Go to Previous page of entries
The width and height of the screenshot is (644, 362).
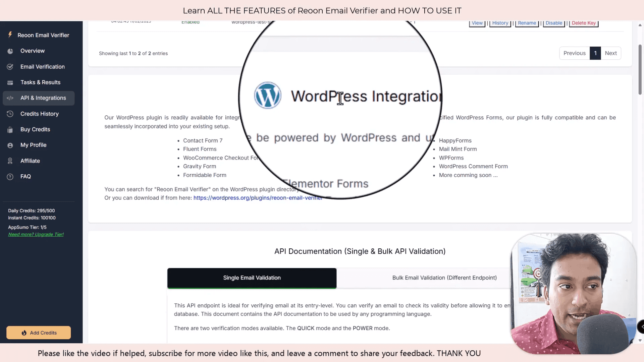point(574,53)
